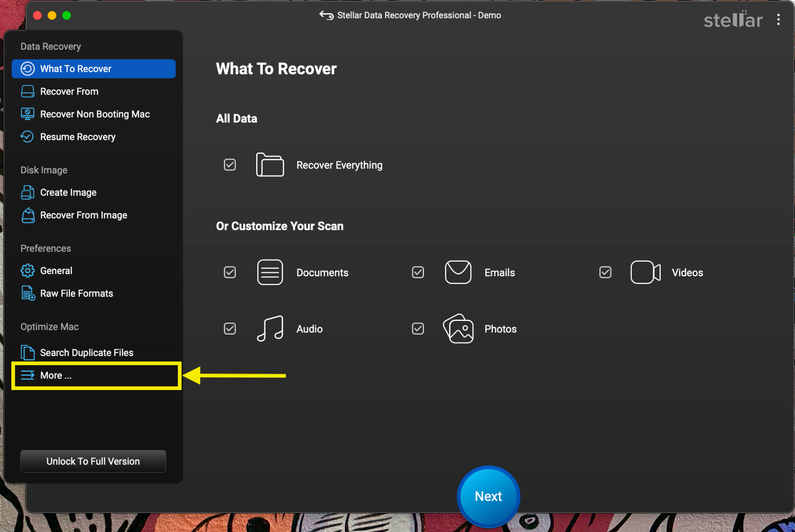Screen dimensions: 795x532
Task: Expand the More ... sidebar entry
Action: pyautogui.click(x=56, y=375)
